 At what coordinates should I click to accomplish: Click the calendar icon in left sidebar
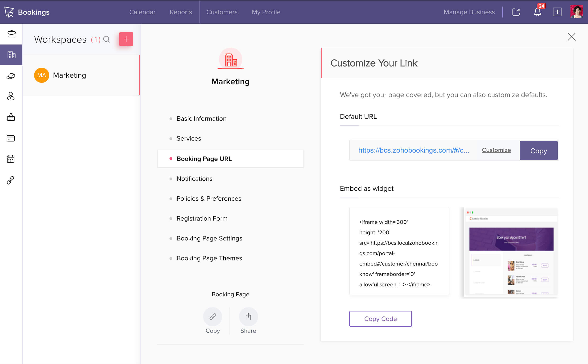pos(11,159)
